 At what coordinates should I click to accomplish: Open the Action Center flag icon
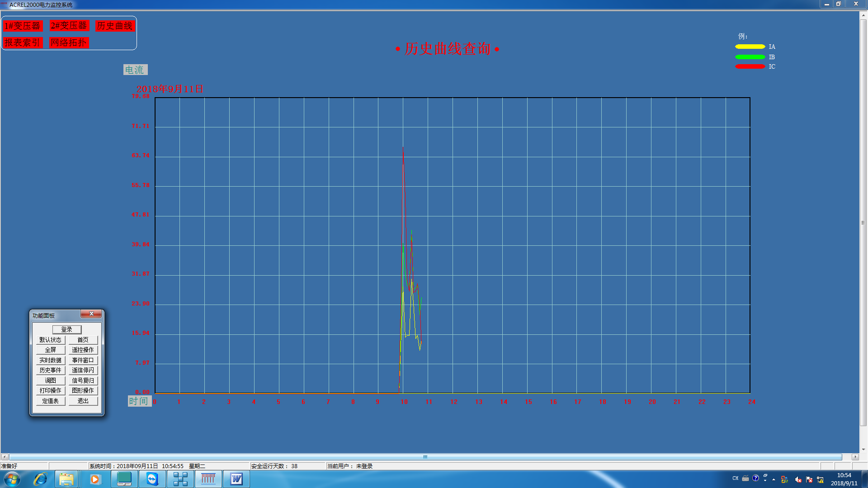point(809,479)
